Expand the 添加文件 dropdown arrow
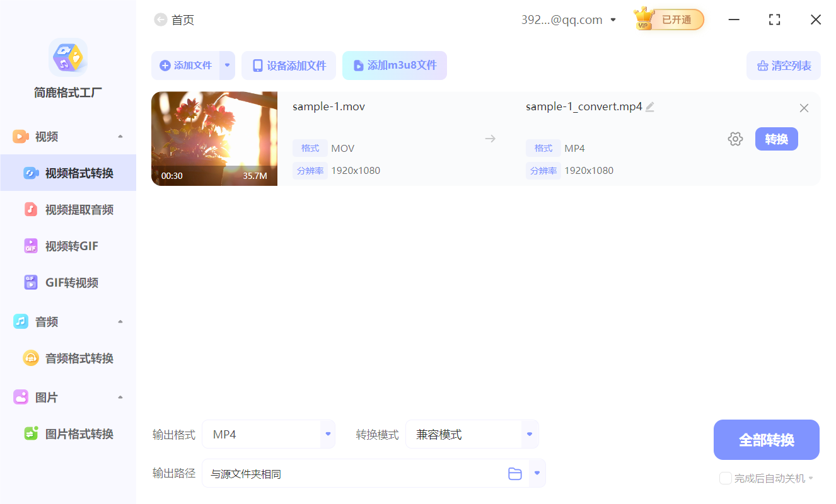Screen dimensions: 836x504 [226, 66]
